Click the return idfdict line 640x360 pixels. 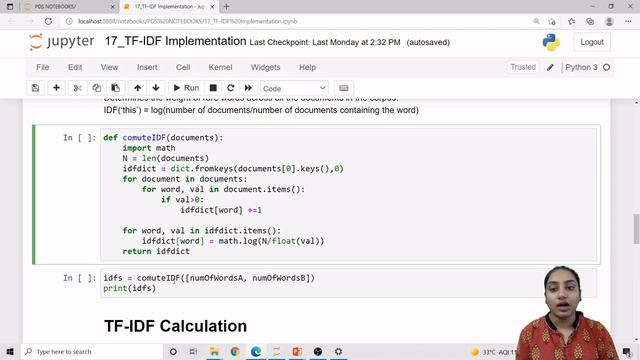click(x=156, y=251)
